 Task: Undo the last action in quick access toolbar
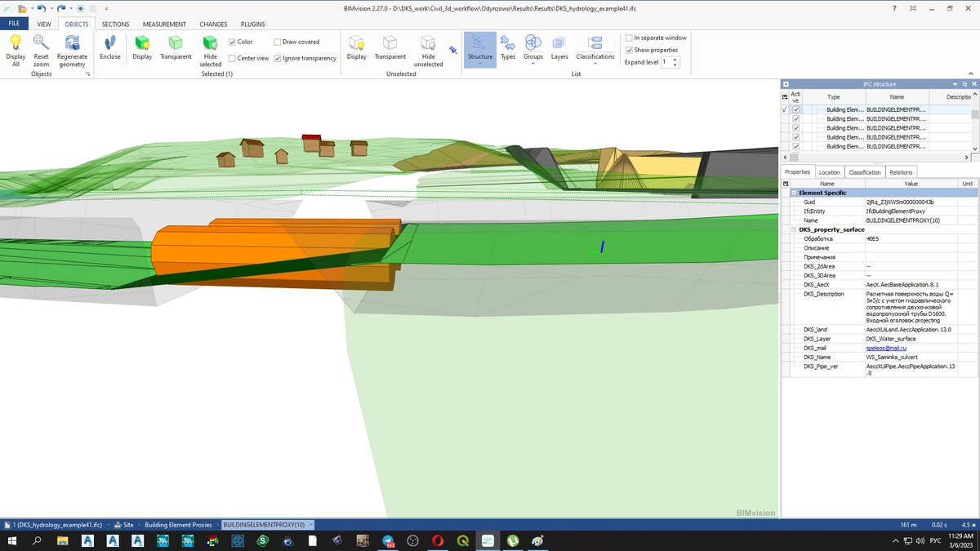tap(41, 7)
